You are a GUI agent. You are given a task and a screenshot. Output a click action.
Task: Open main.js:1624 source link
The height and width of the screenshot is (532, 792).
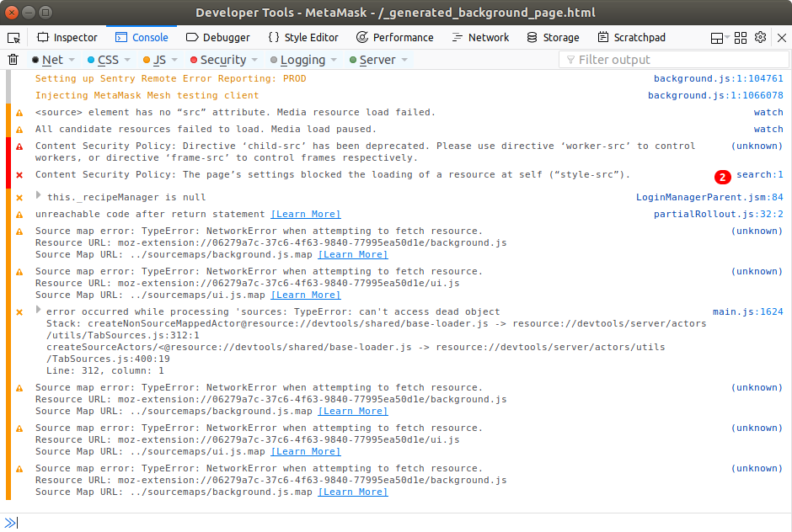(x=747, y=312)
